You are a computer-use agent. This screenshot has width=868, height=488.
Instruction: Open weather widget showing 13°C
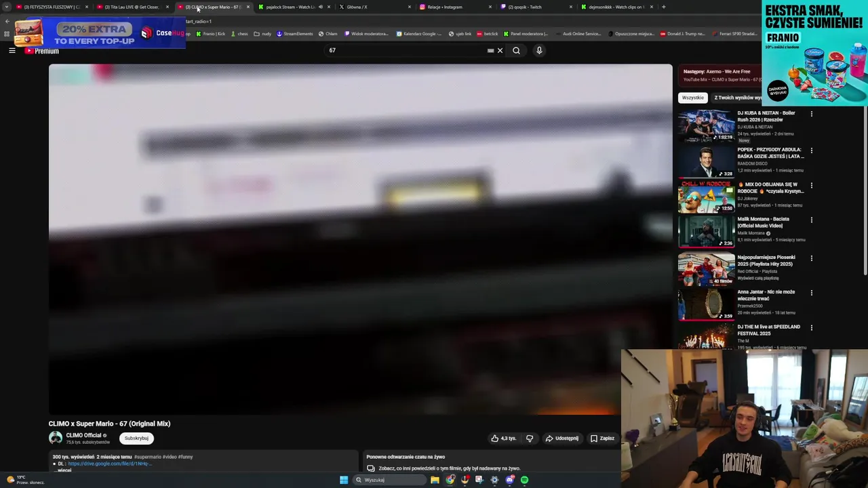[26, 480]
